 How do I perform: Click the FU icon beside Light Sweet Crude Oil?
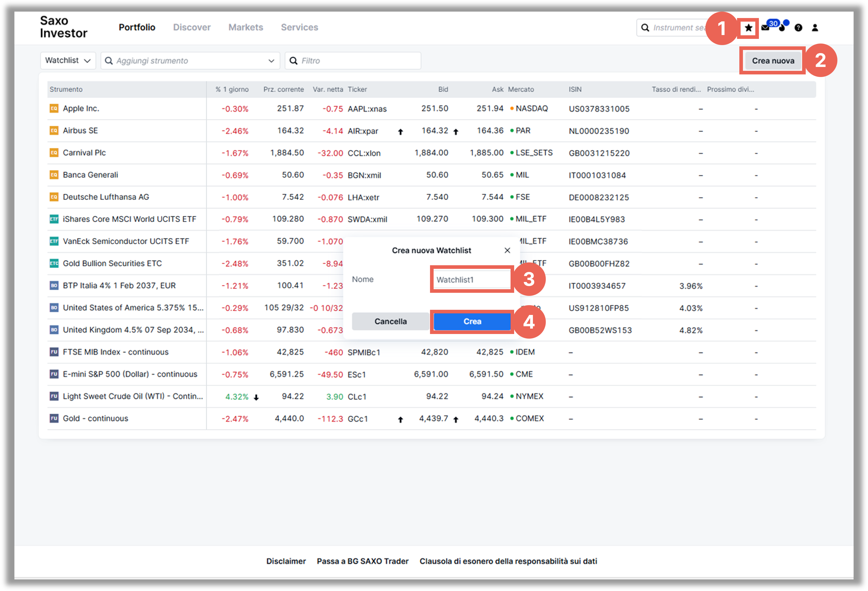tap(54, 396)
